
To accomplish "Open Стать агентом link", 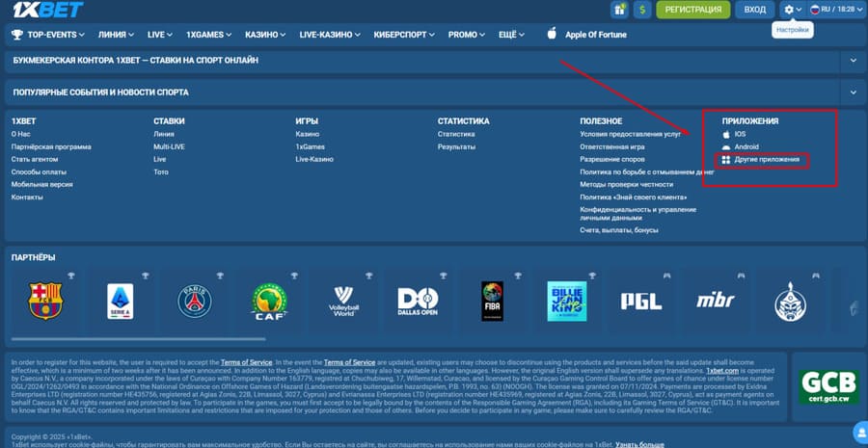I will [x=35, y=159].
